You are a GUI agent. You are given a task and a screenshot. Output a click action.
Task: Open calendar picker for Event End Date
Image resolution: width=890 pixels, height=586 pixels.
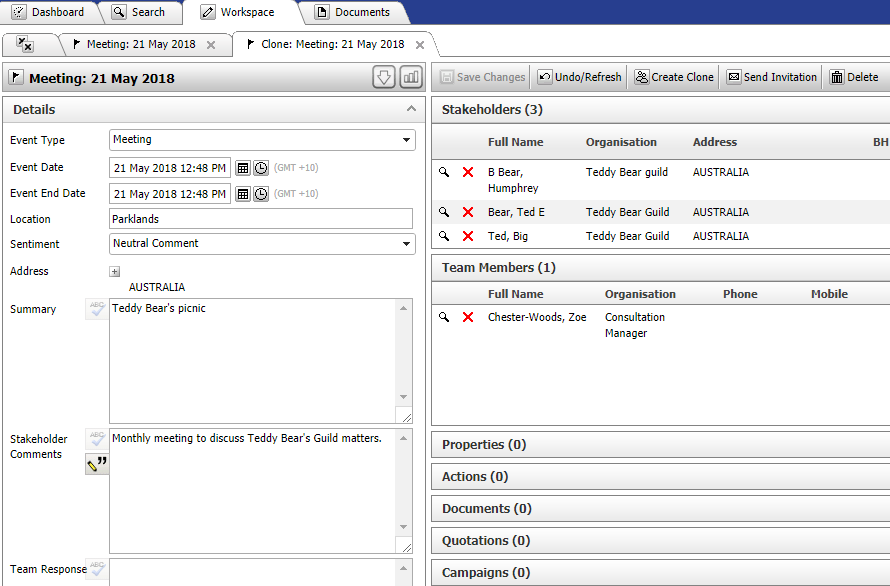pos(243,194)
